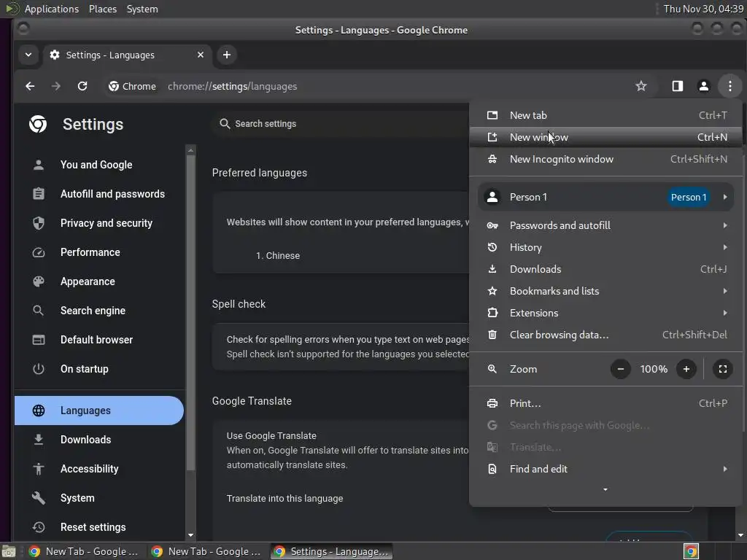Open Downloads settings in sidebar

(99, 440)
